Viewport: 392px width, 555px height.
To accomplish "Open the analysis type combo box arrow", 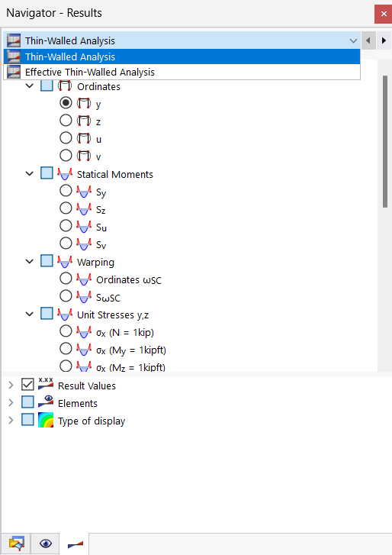I will [353, 40].
